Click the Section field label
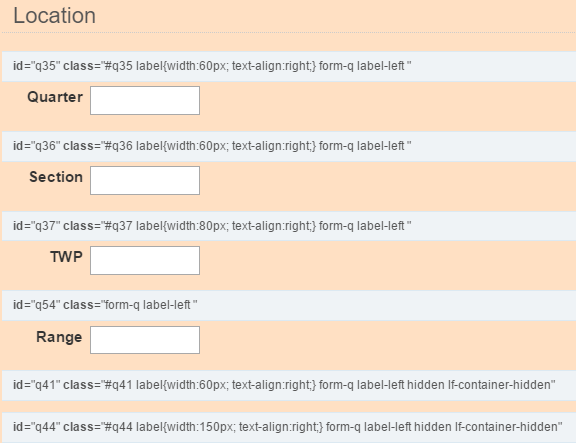This screenshot has width=576, height=443. [x=56, y=177]
